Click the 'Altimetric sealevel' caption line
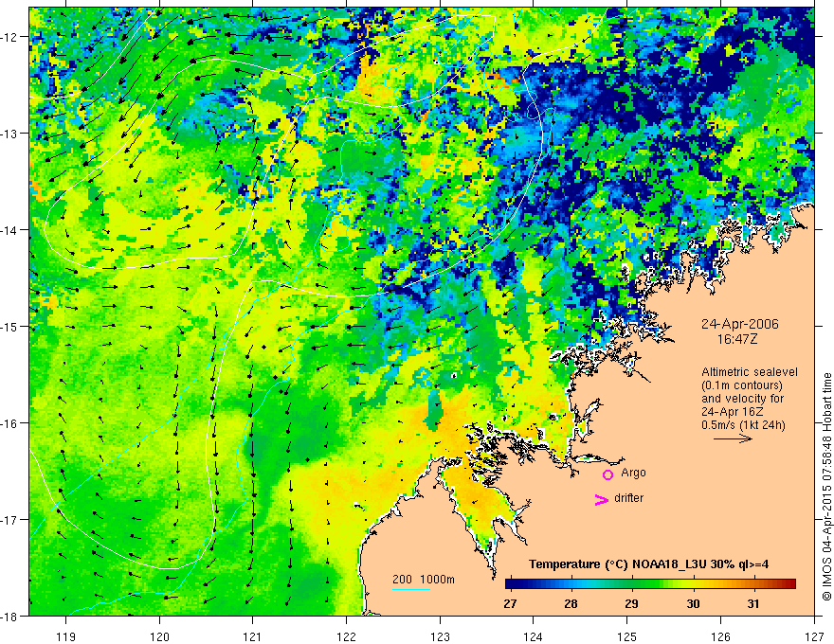The width and height of the screenshot is (834, 644). click(750, 372)
